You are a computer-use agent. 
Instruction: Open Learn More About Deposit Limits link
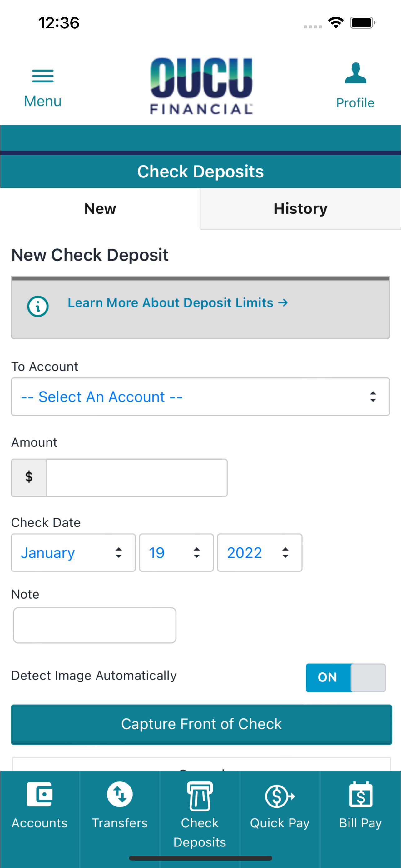click(178, 302)
